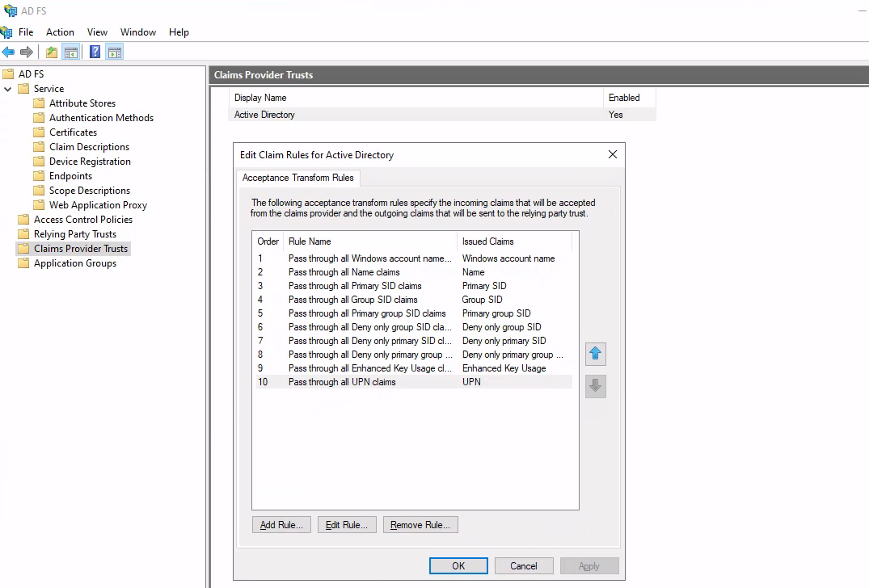Click the Edit Rule button
The image size is (869, 588).
coord(347,525)
